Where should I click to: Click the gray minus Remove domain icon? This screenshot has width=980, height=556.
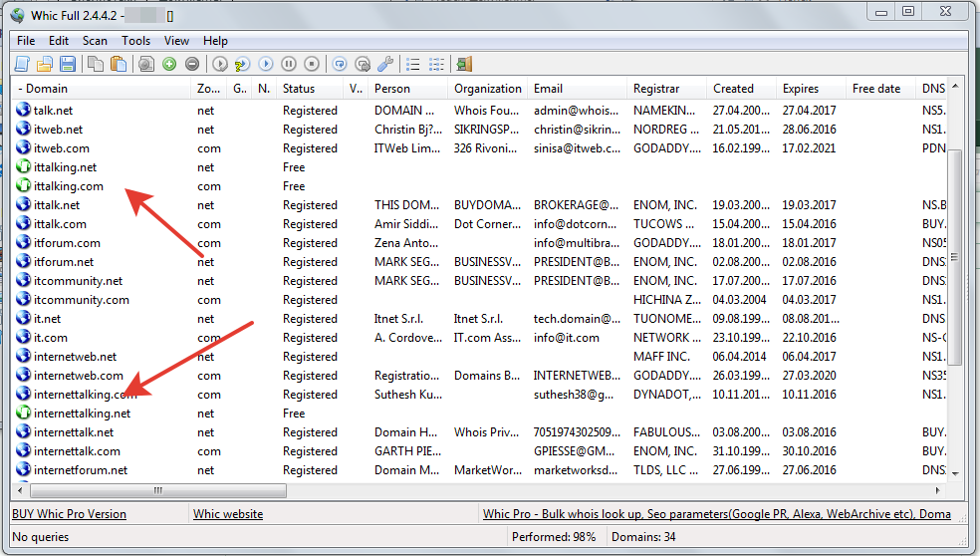[192, 64]
